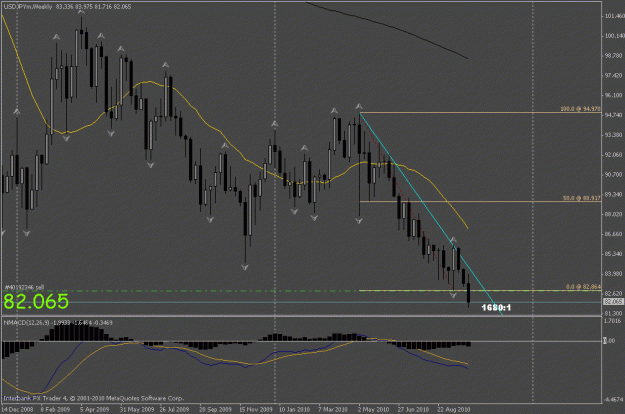Click the 81.300 price axis label
This screenshot has height=414, width=625.
[x=614, y=313]
